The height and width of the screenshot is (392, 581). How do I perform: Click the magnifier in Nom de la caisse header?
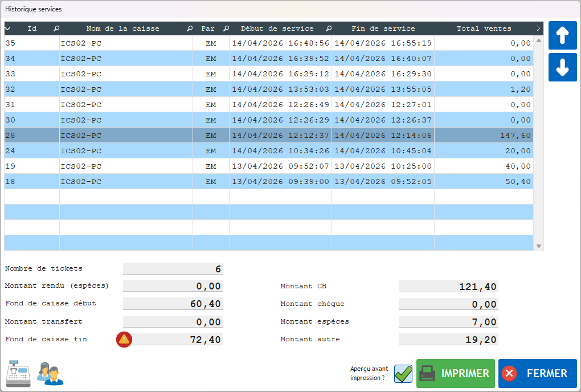pos(190,28)
